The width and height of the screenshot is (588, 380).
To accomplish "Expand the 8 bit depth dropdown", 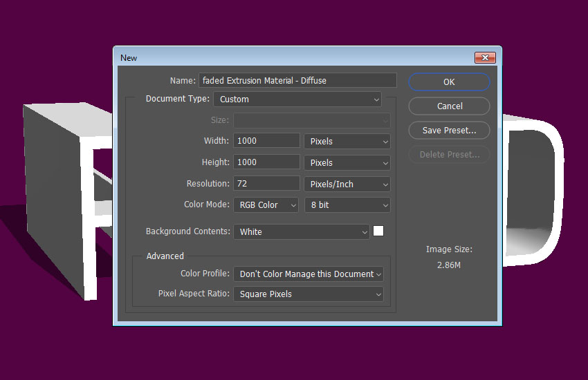I will 347,205.
